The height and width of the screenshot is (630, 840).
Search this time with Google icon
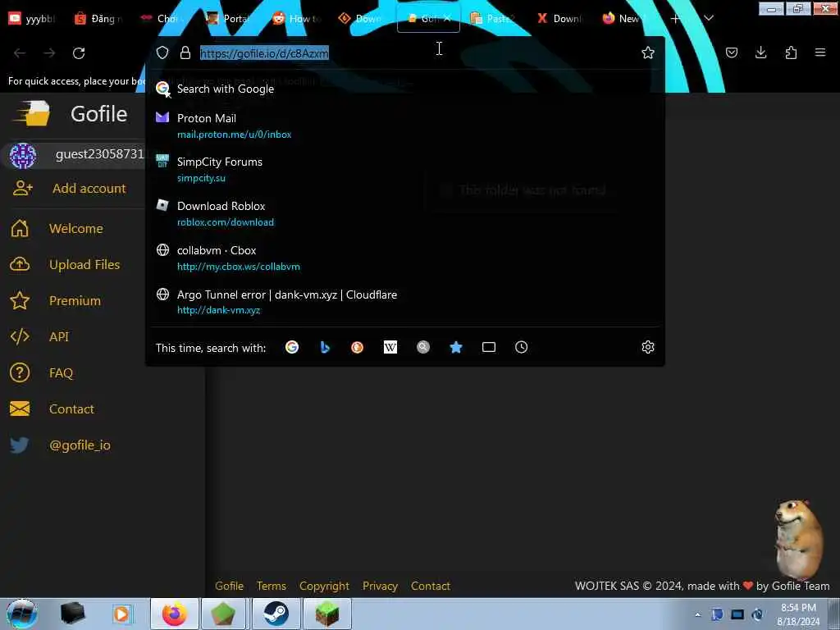click(292, 347)
